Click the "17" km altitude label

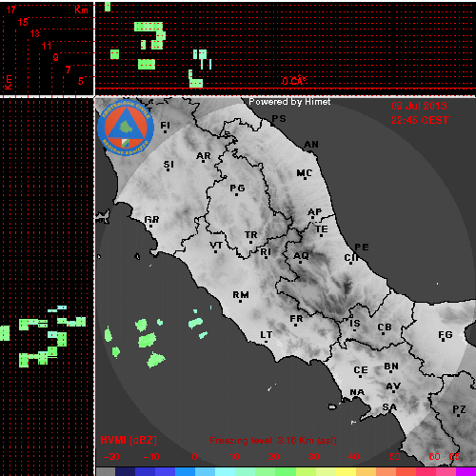[10, 10]
